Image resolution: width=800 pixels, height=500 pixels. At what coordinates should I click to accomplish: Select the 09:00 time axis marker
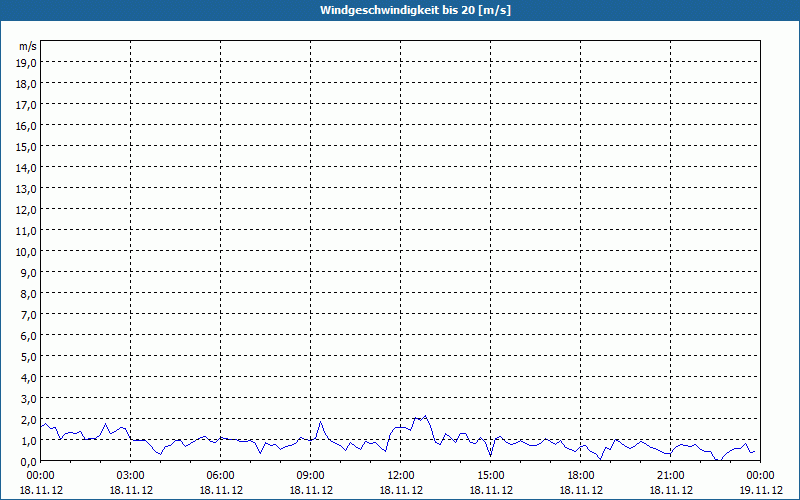click(x=311, y=476)
